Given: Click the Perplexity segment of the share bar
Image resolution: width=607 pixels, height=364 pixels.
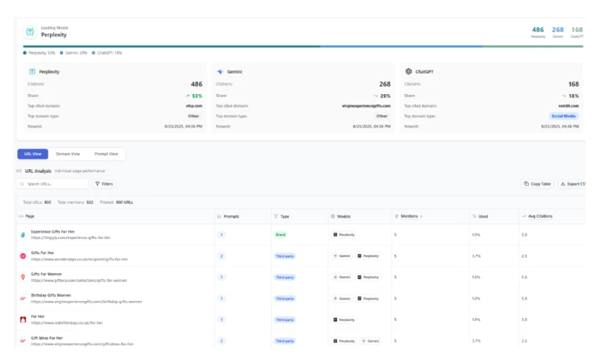Looking at the screenshot, I should point(171,46).
